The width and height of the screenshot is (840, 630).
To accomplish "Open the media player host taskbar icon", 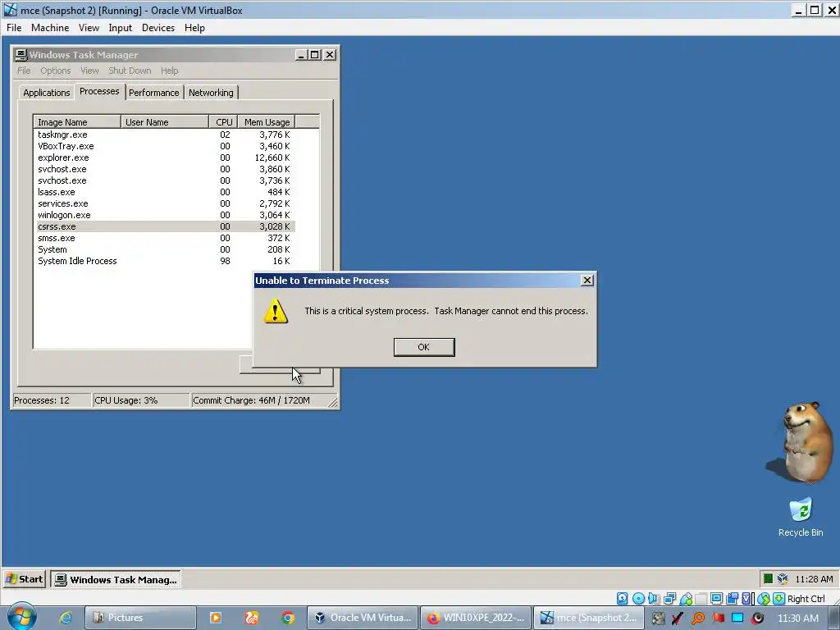I will 216,618.
